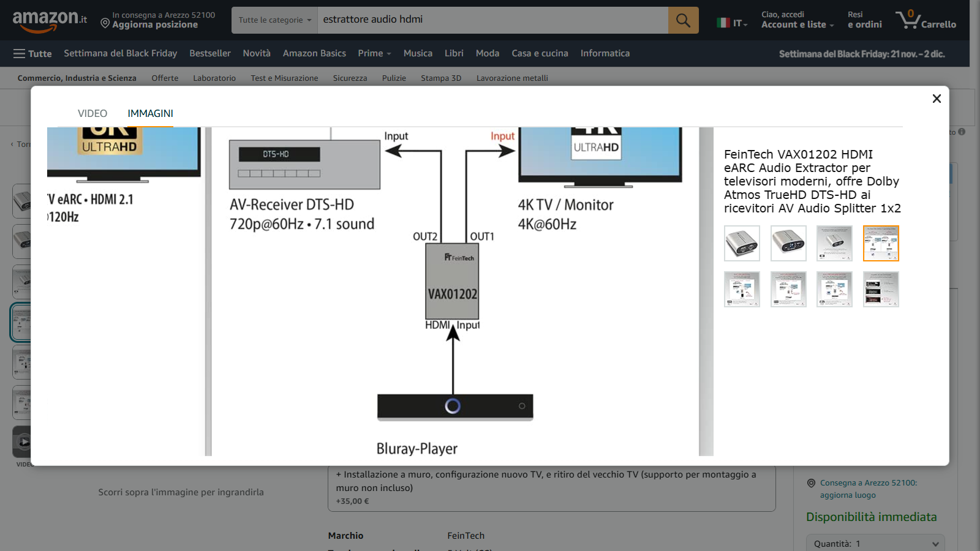
Task: Close the image viewer popup
Action: coord(937,99)
